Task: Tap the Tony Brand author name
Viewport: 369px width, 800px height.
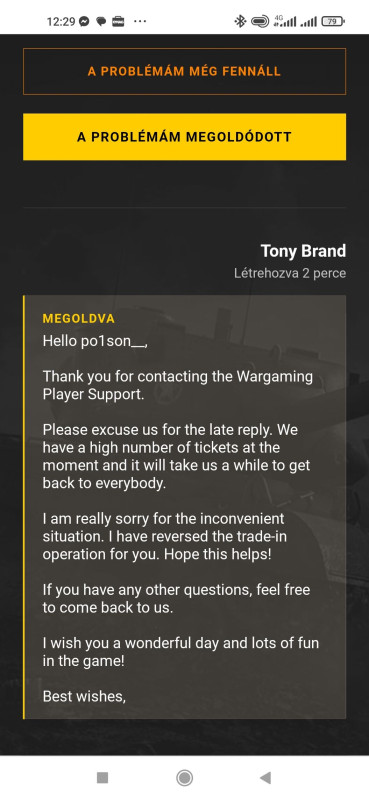Action: (x=303, y=251)
